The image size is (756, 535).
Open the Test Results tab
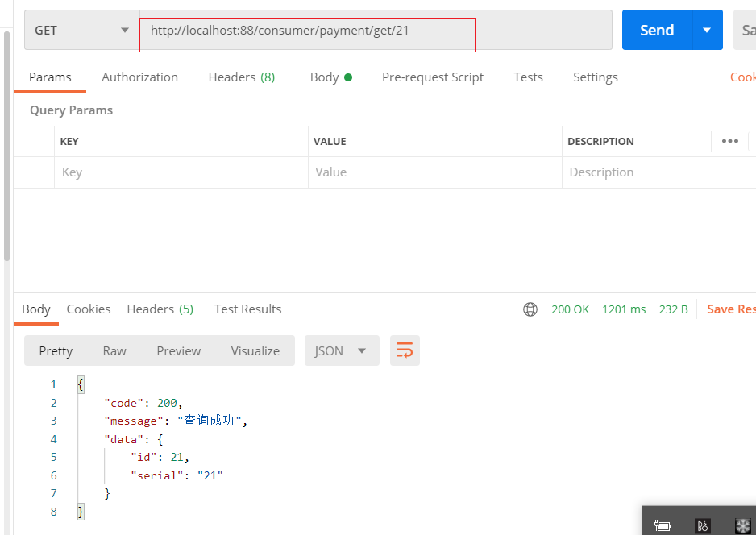coord(247,309)
